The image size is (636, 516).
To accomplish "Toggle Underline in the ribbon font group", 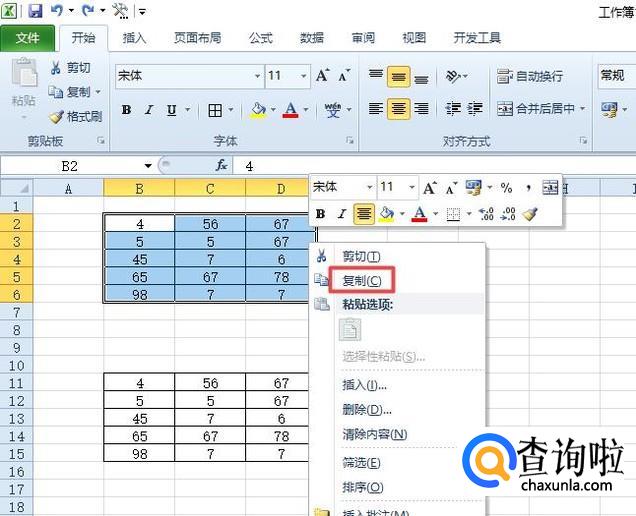I will (x=172, y=110).
